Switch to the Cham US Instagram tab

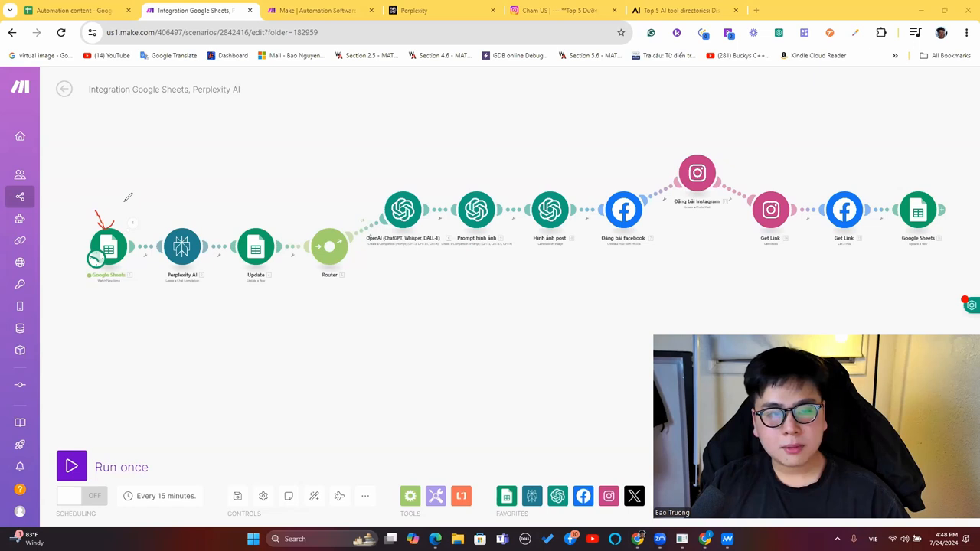(x=563, y=11)
